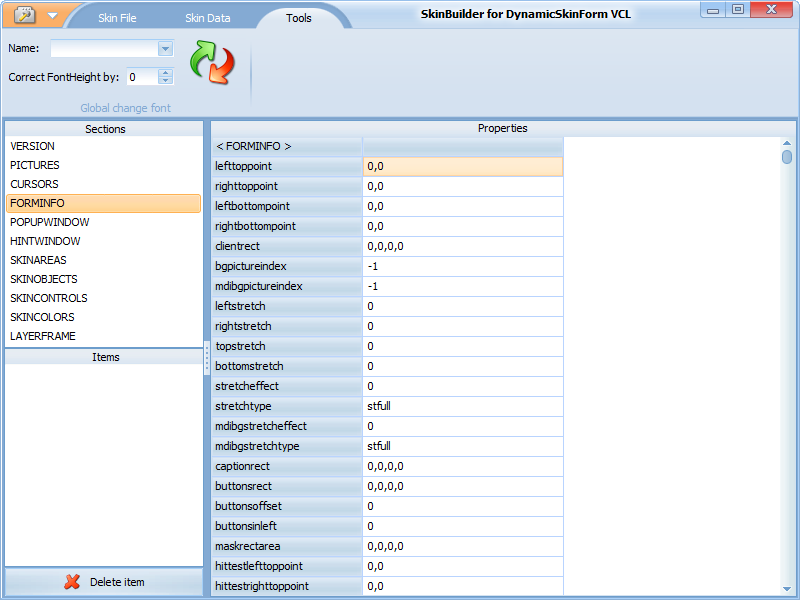
Task: Click the Properties scrollbar up arrow
Action: [787, 143]
